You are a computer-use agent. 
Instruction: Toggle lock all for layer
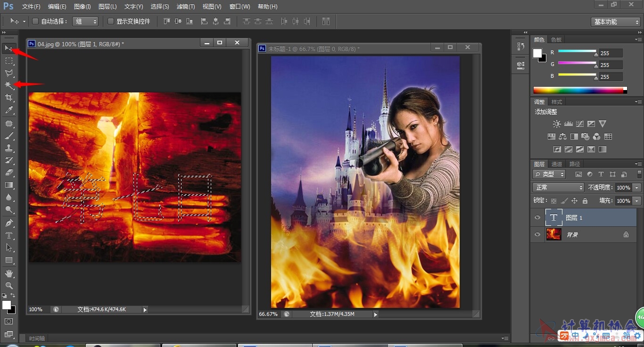coord(585,201)
